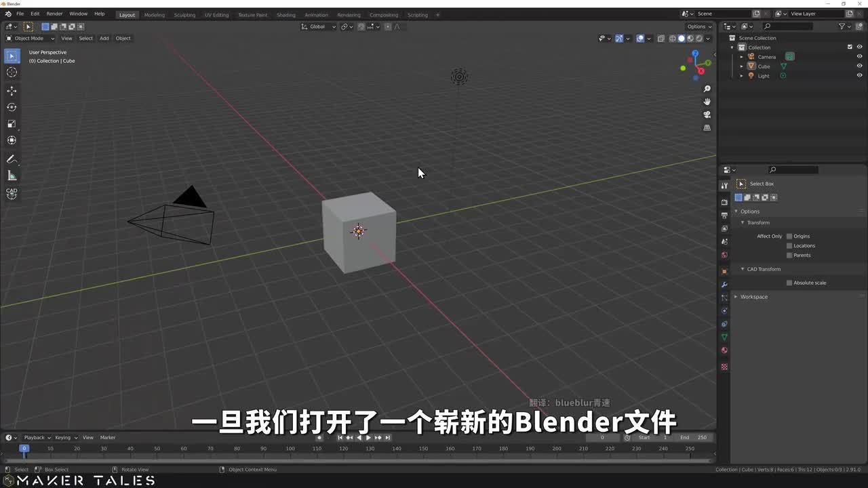Image resolution: width=868 pixels, height=488 pixels.
Task: Open the View Layer properties tab
Action: (x=724, y=228)
